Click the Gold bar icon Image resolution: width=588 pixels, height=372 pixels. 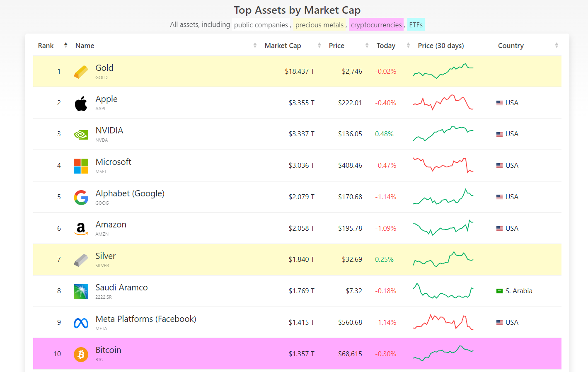click(x=81, y=72)
